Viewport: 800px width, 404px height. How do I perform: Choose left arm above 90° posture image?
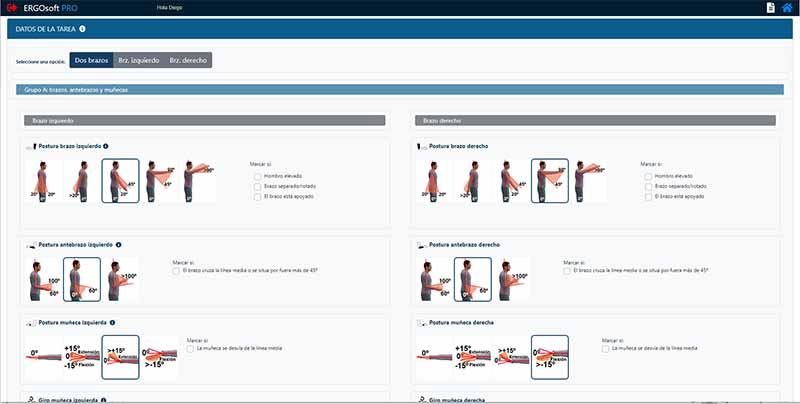coord(198,181)
